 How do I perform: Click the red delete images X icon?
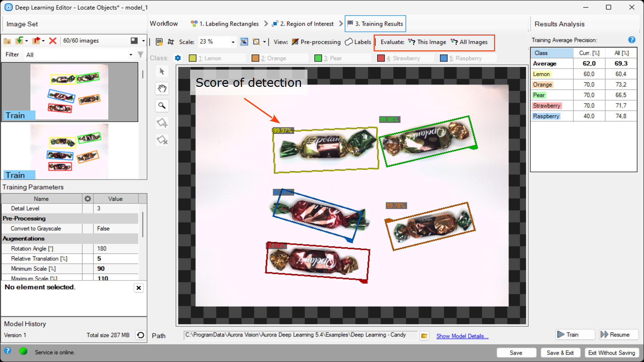(x=53, y=41)
